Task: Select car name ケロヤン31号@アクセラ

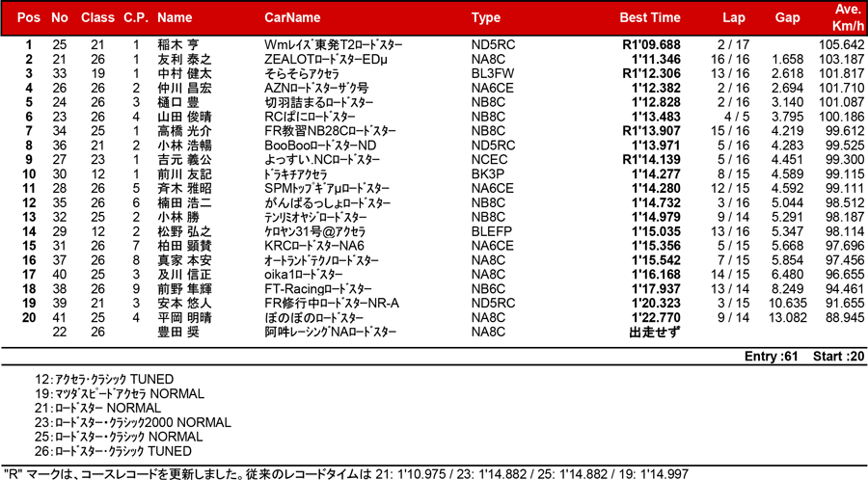Action: pos(314,231)
